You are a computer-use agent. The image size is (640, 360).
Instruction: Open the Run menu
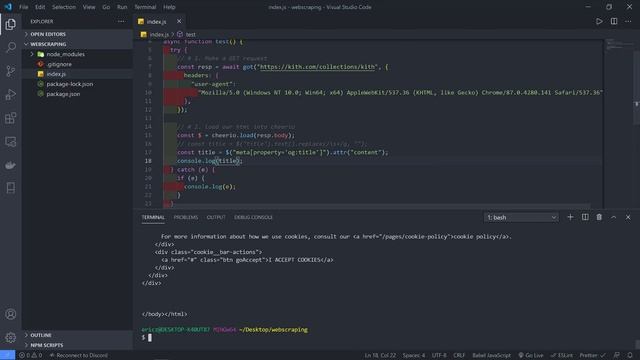pos(122,7)
